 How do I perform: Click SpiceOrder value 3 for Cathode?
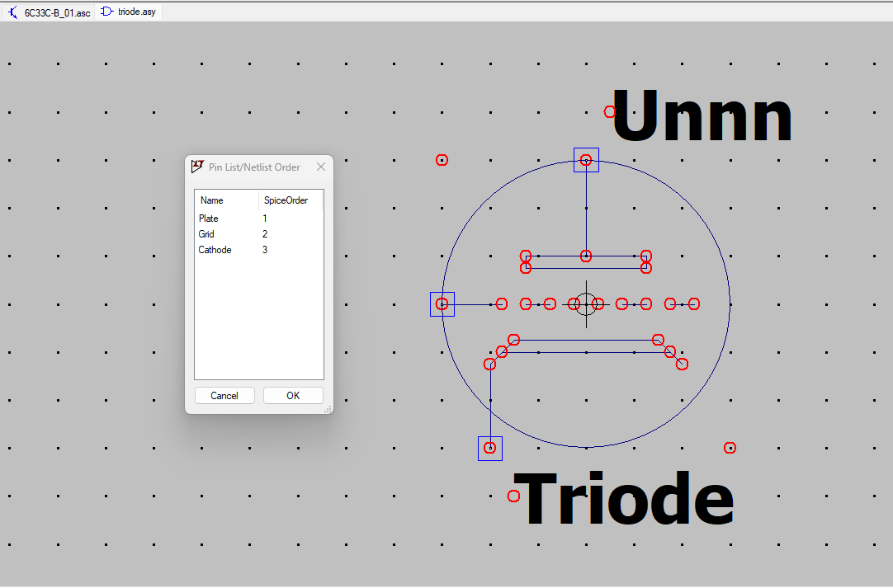(265, 250)
